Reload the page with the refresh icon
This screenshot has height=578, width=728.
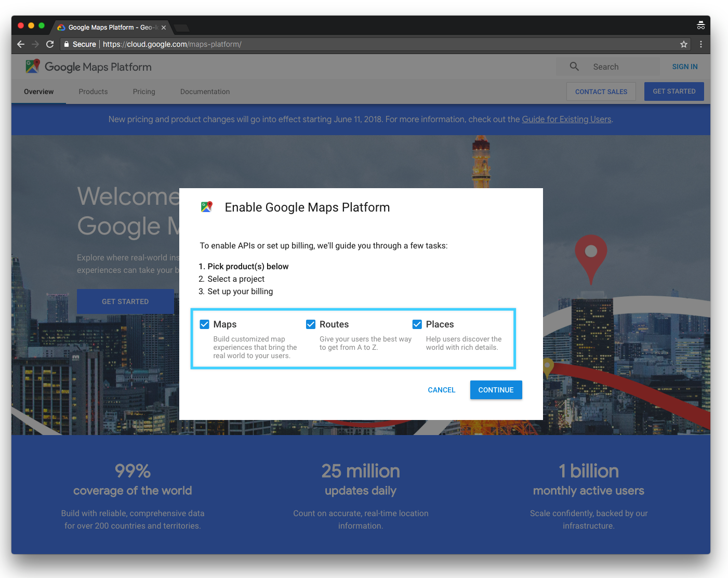[x=50, y=44]
